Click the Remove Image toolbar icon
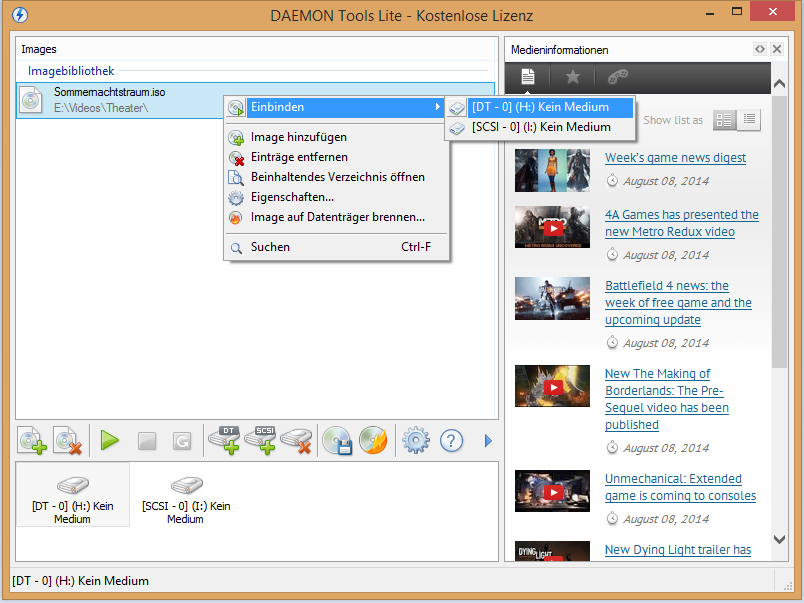Viewport: 804px width, 603px height. [x=67, y=440]
